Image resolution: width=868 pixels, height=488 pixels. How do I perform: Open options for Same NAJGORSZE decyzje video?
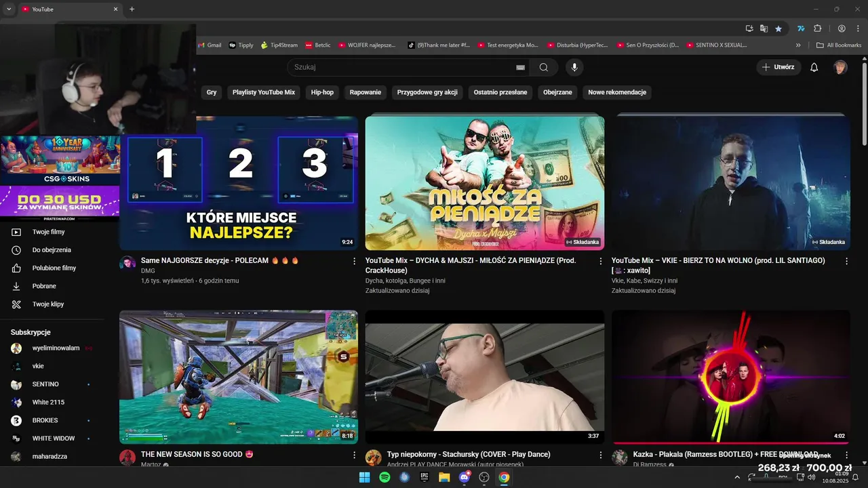[354, 261]
